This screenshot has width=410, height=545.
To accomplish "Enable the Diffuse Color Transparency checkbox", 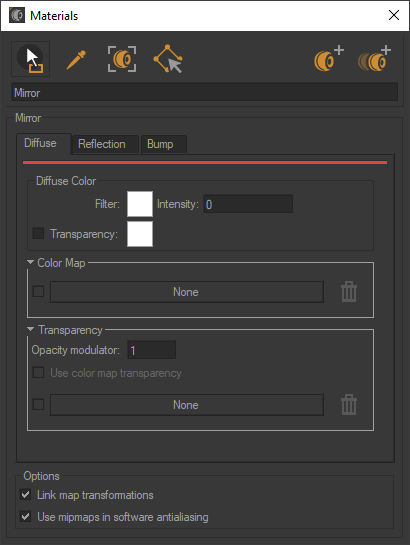I will [38, 233].
